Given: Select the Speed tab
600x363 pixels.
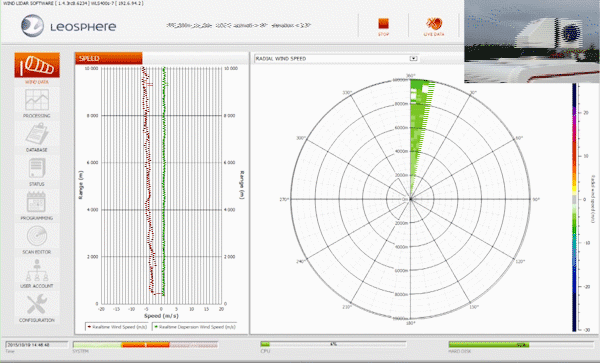Looking at the screenshot, I should tap(109, 59).
